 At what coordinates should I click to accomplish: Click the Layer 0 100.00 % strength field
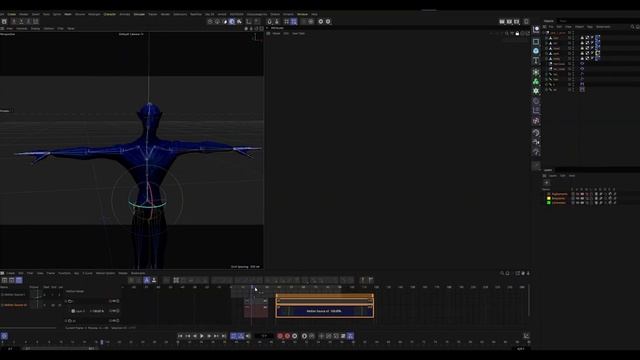(x=97, y=311)
